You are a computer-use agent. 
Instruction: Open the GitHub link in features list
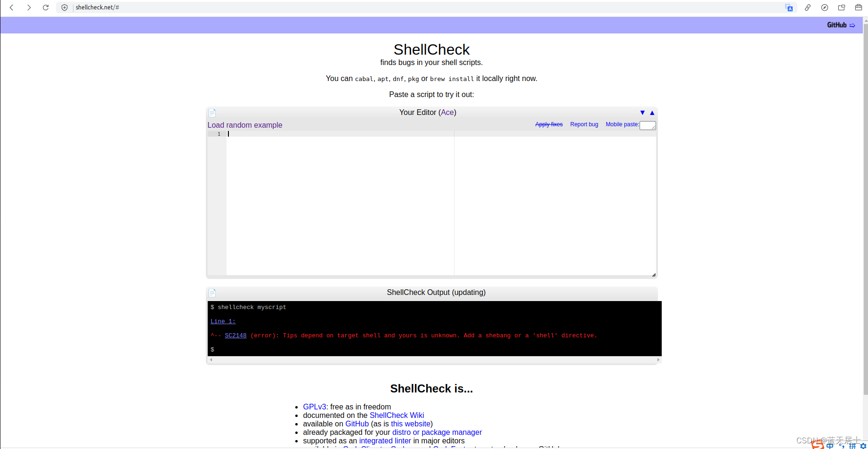click(357, 424)
